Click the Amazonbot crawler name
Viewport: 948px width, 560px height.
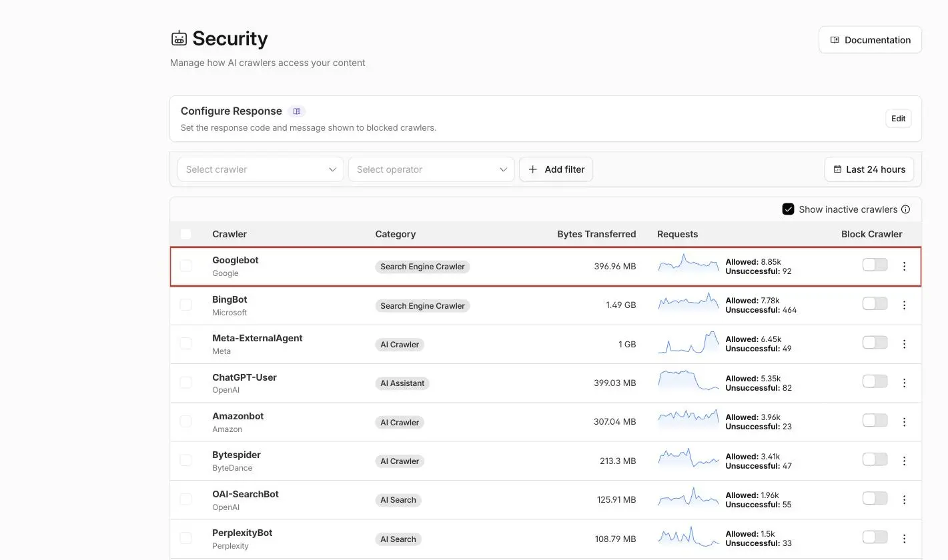pyautogui.click(x=238, y=416)
